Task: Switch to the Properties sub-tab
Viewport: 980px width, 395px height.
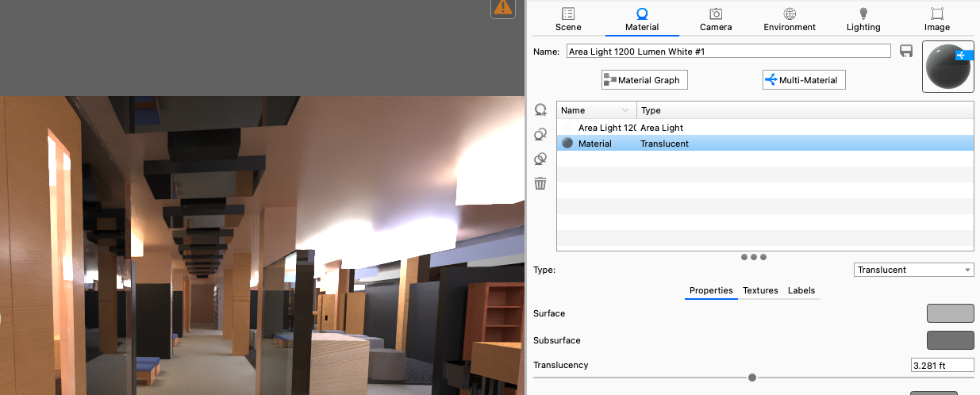Action: click(711, 290)
